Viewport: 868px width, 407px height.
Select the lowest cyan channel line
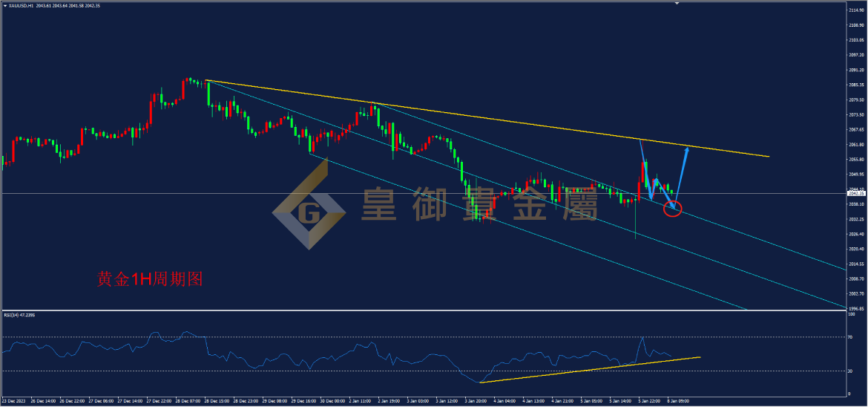pos(527,232)
